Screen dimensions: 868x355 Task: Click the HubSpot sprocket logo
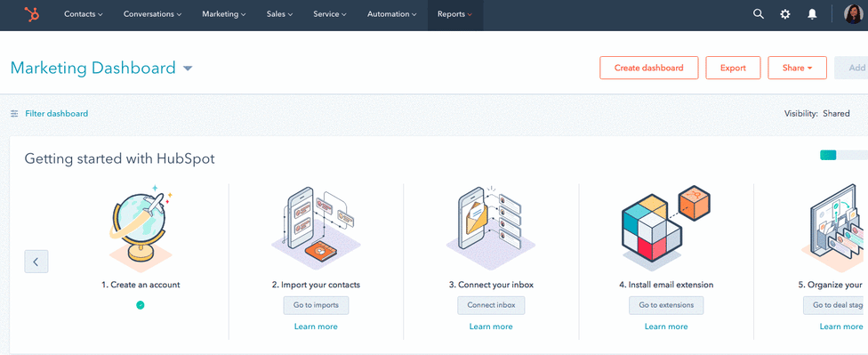[31, 15]
